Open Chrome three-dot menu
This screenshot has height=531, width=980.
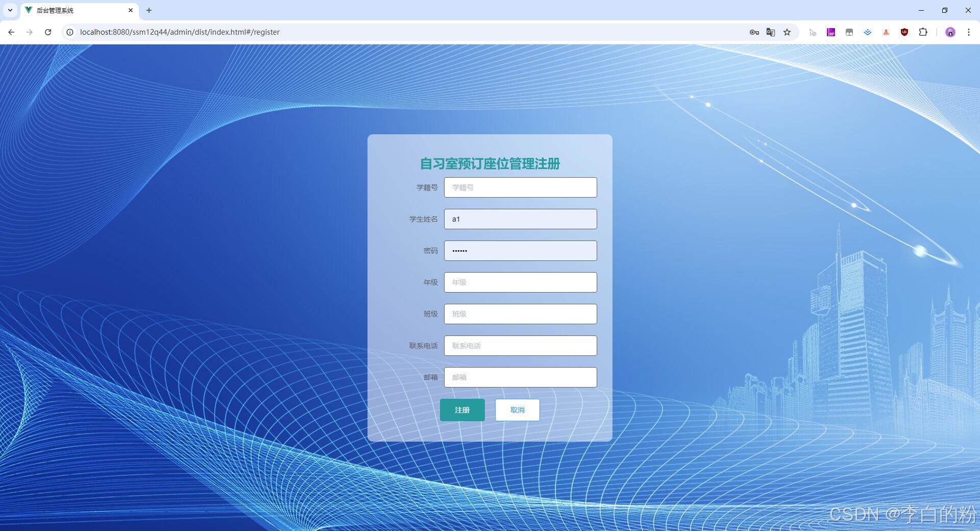tap(968, 32)
